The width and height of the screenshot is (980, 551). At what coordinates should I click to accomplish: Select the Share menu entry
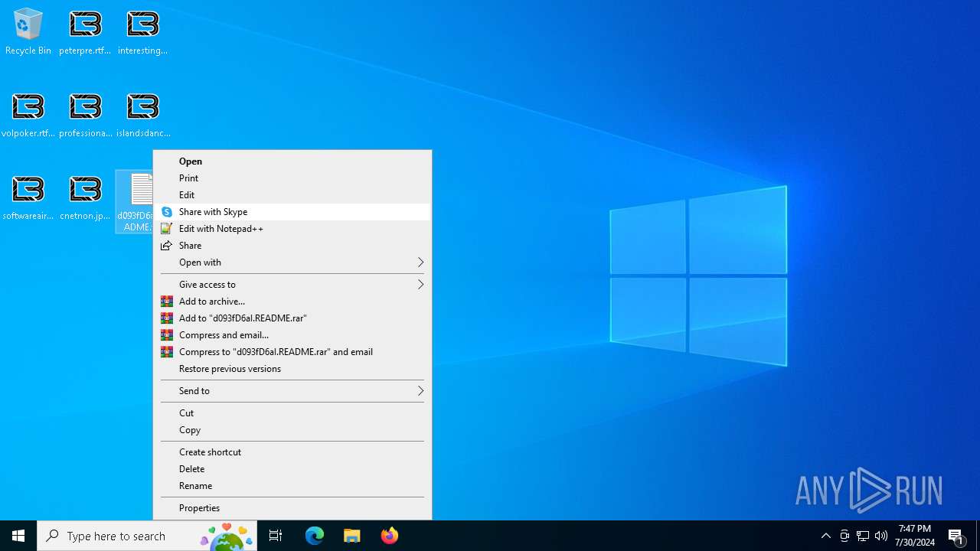point(292,246)
